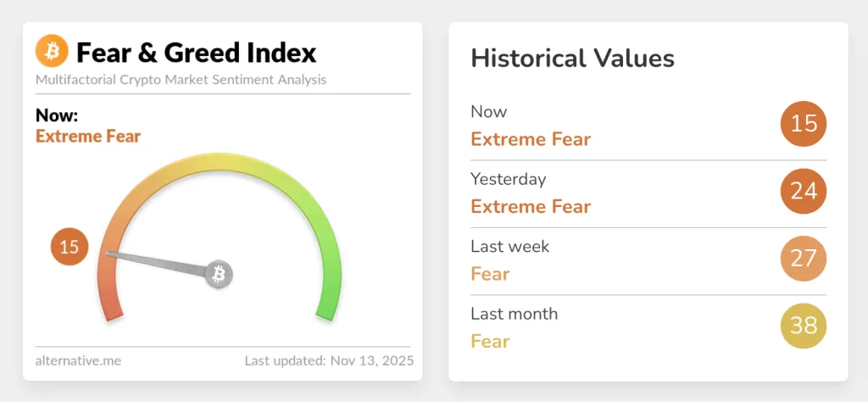
Task: Click the orange Bitcoin logo beside the title
Action: point(52,53)
